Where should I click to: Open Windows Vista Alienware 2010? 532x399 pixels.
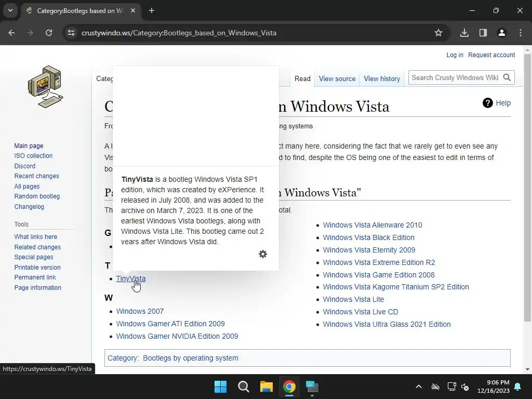(372, 225)
